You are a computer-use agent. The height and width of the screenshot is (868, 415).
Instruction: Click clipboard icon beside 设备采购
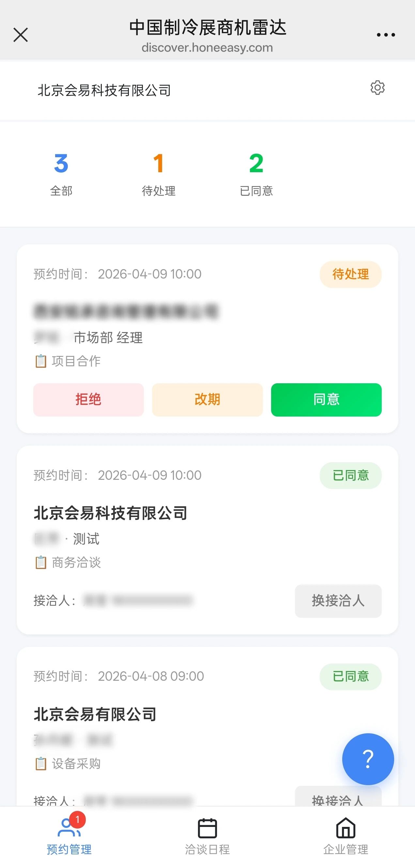pos(41,764)
